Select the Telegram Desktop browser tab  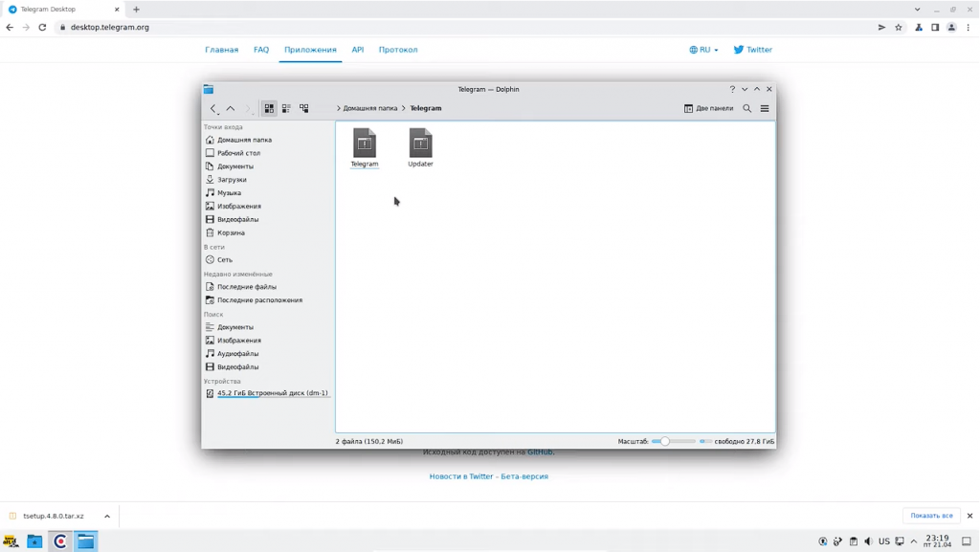(x=64, y=10)
